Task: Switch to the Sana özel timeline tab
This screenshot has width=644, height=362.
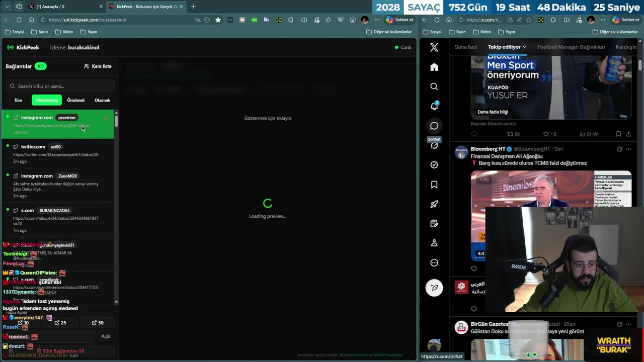Action: point(466,47)
